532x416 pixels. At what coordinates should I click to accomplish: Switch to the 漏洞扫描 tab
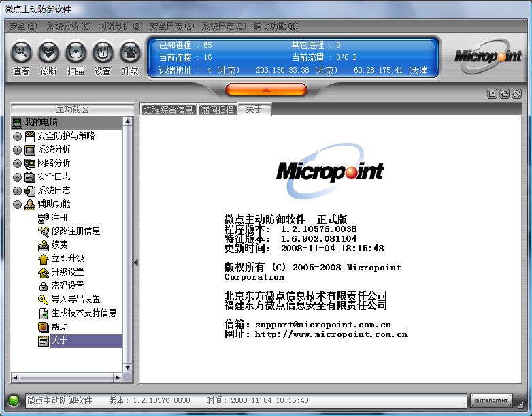pyautogui.click(x=218, y=110)
